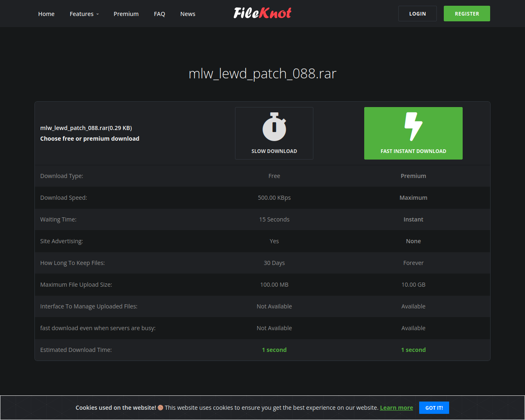
Task: Click the Site Advertising label
Action: 62,241
